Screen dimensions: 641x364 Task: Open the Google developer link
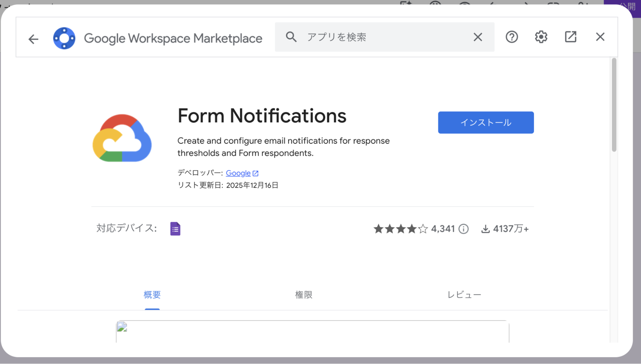pos(238,173)
